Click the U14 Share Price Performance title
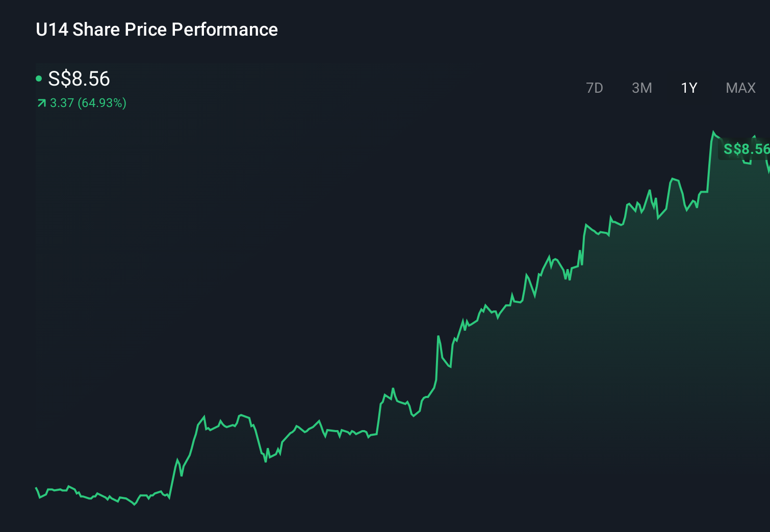770x532 pixels. (157, 30)
